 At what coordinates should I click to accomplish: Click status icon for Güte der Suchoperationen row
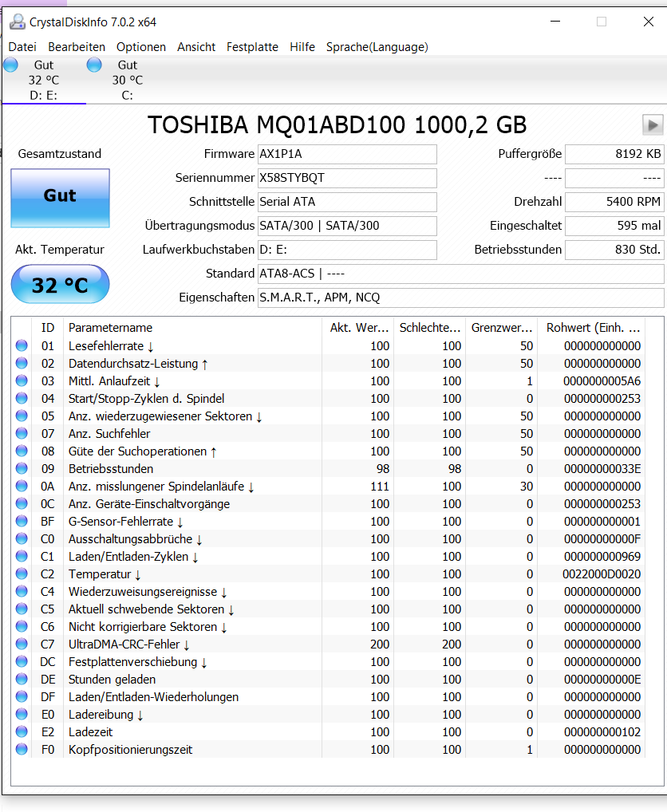pyautogui.click(x=22, y=451)
